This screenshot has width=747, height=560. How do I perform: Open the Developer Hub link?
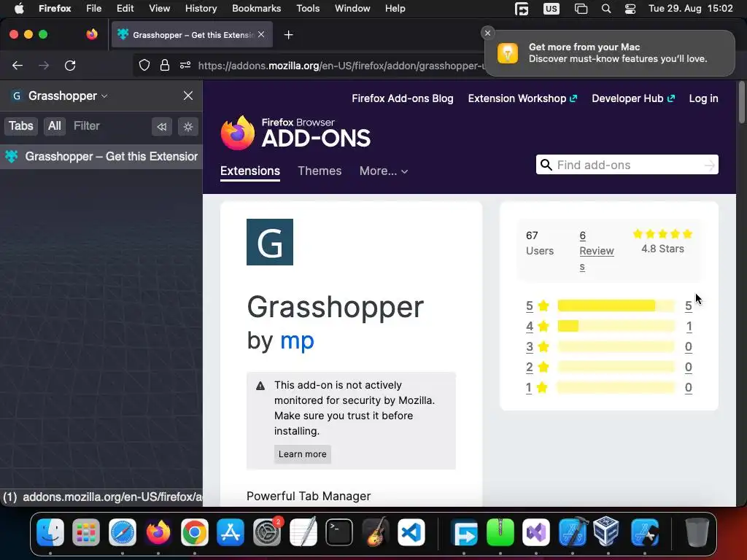633,98
